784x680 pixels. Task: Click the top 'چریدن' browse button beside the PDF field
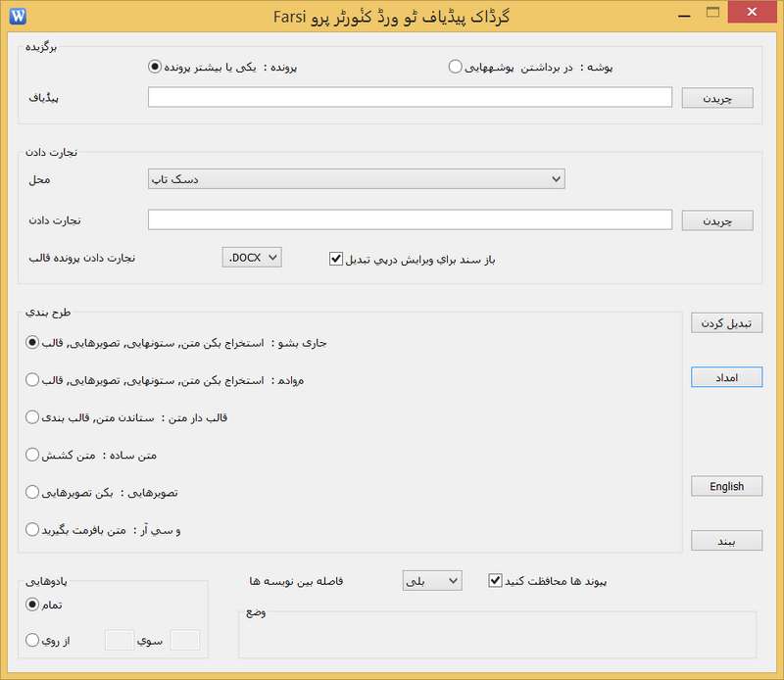[716, 98]
